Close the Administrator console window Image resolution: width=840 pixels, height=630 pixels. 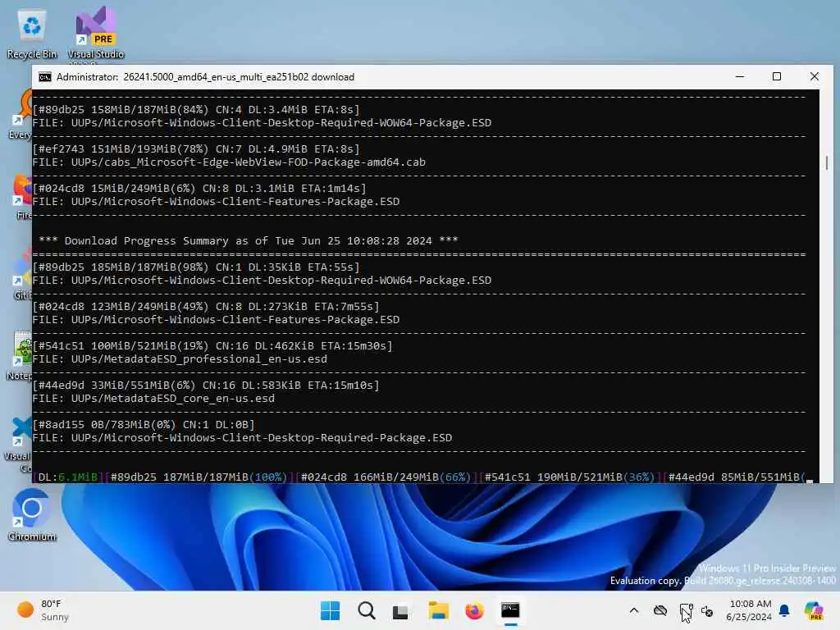(815, 76)
